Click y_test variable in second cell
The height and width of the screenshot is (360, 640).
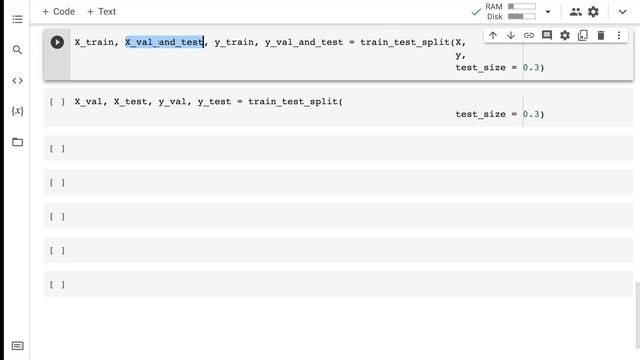(x=214, y=102)
